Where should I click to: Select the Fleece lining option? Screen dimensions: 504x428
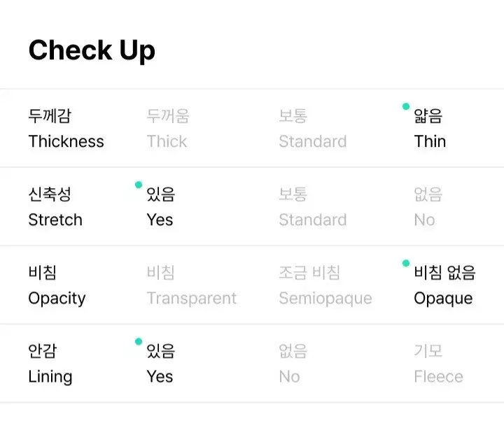click(438, 364)
